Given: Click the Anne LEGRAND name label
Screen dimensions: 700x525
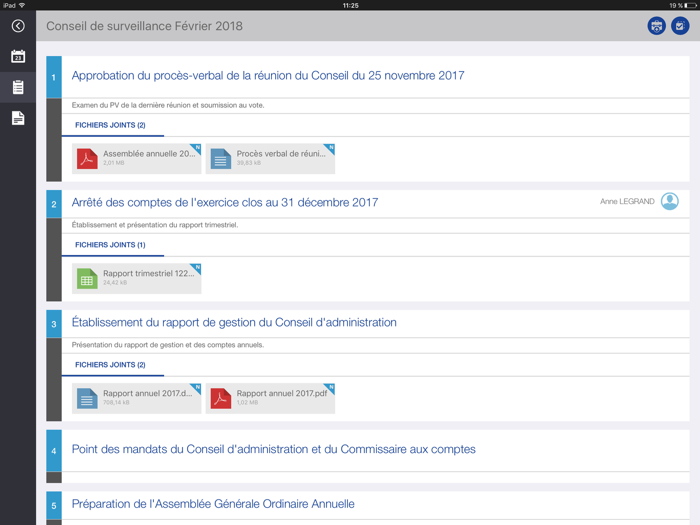Looking at the screenshot, I should (x=627, y=201).
